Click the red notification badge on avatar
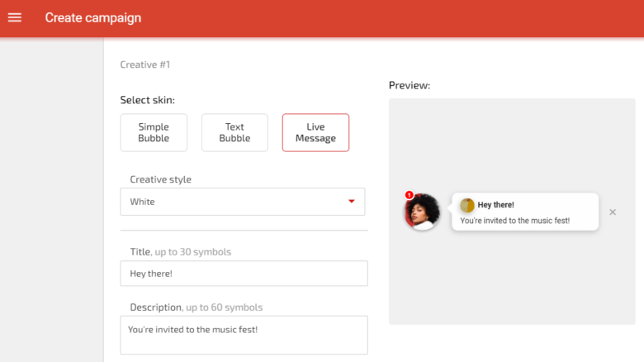 click(x=409, y=195)
